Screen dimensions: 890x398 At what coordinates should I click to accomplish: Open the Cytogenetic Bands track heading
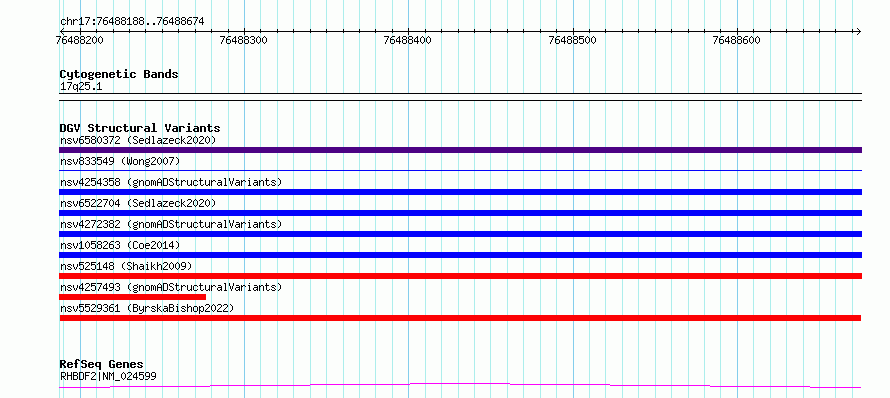tap(119, 74)
